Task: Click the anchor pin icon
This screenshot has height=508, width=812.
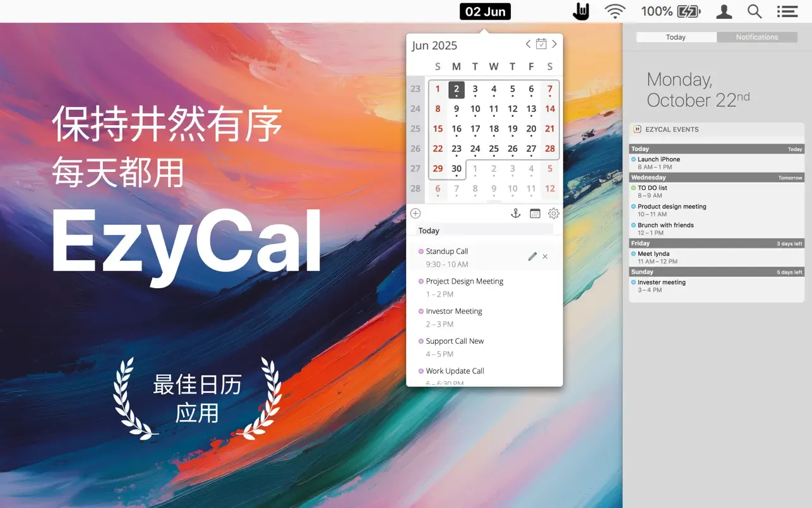Action: [515, 214]
